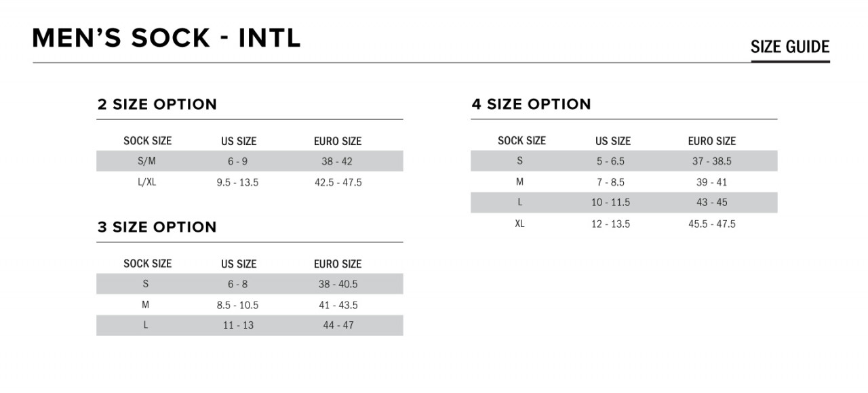This screenshot has width=868, height=393.
Task: Click Euro size 39 - 41 cell
Action: (712, 182)
